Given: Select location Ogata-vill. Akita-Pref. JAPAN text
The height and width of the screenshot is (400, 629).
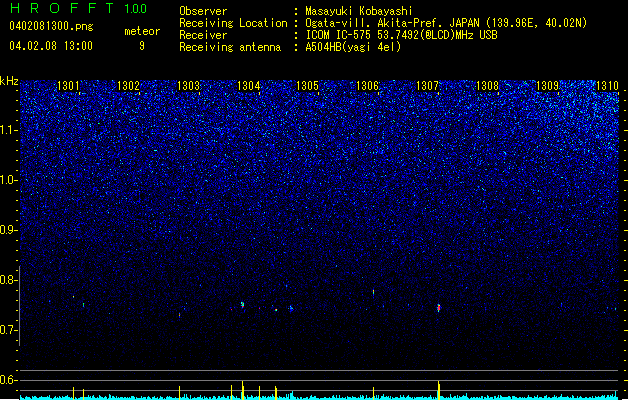Looking at the screenshot, I should point(392,23).
